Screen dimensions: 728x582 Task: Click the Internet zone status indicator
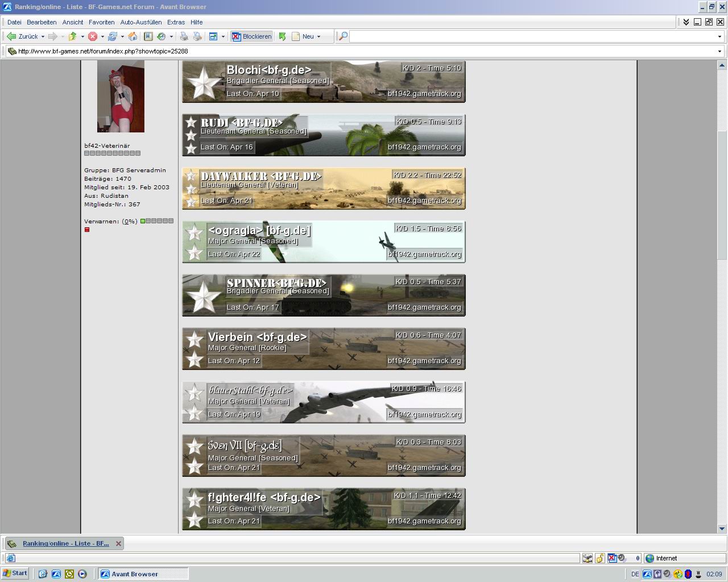pyautogui.click(x=685, y=558)
